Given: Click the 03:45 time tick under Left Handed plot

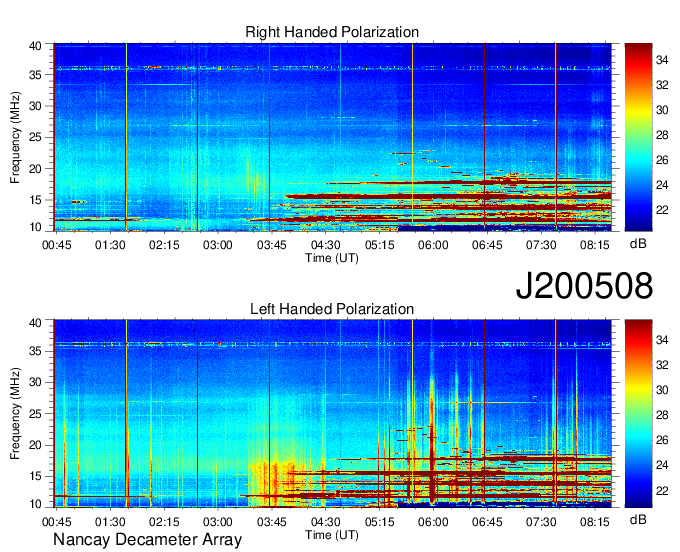Looking at the screenshot, I should (x=271, y=522).
